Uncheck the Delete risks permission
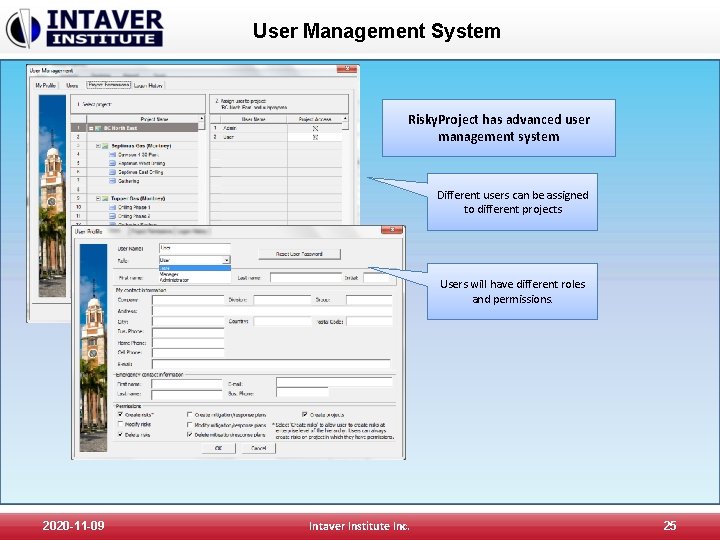The image size is (720, 540). (121, 434)
